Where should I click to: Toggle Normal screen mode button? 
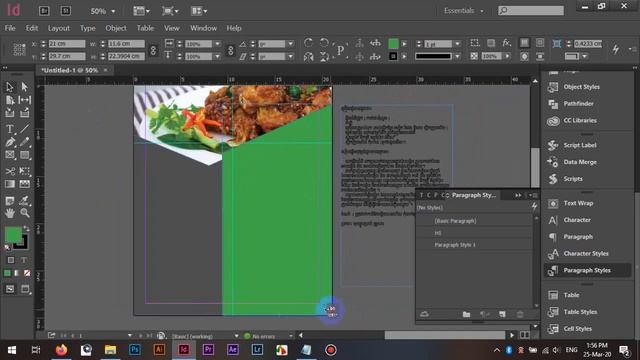click(10, 289)
